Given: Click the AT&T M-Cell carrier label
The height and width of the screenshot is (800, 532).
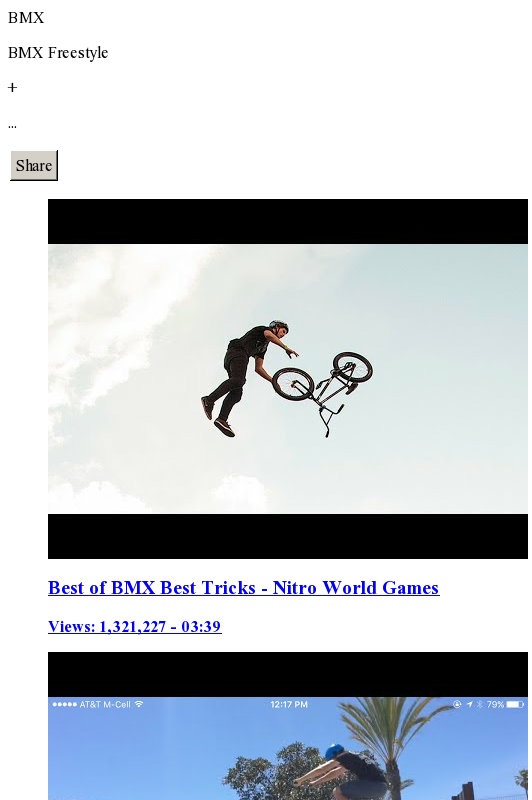Looking at the screenshot, I should (x=105, y=705).
